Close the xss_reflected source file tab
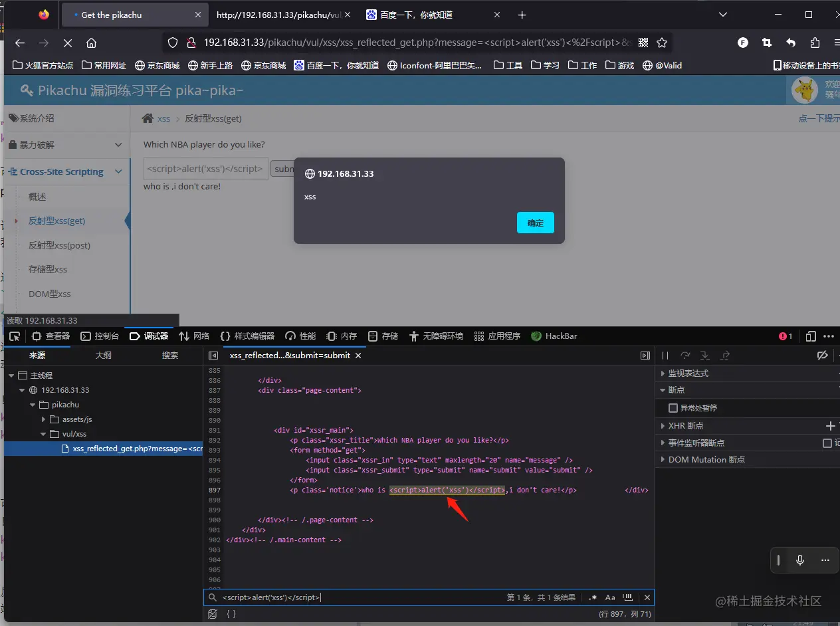Screen dimensions: 840x626 (358, 356)
